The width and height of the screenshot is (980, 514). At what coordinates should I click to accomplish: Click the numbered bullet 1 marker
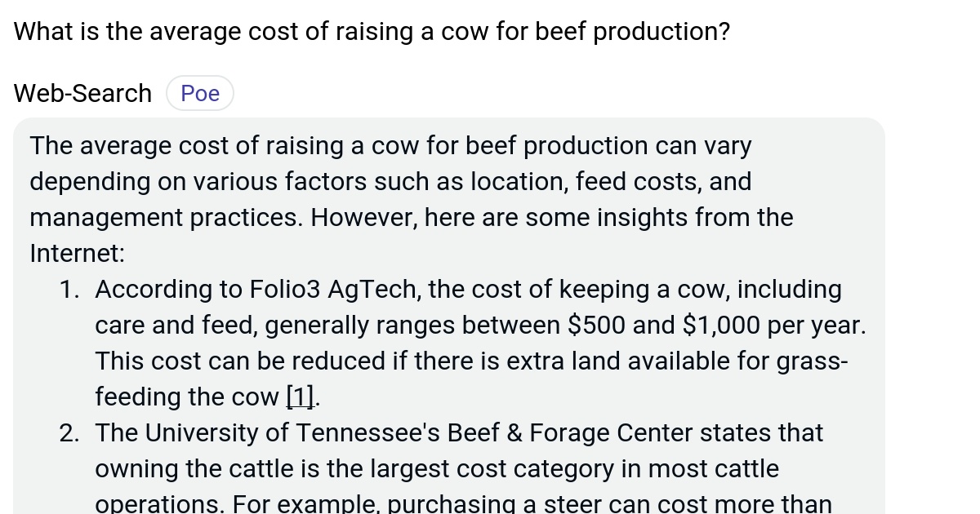[x=69, y=289]
